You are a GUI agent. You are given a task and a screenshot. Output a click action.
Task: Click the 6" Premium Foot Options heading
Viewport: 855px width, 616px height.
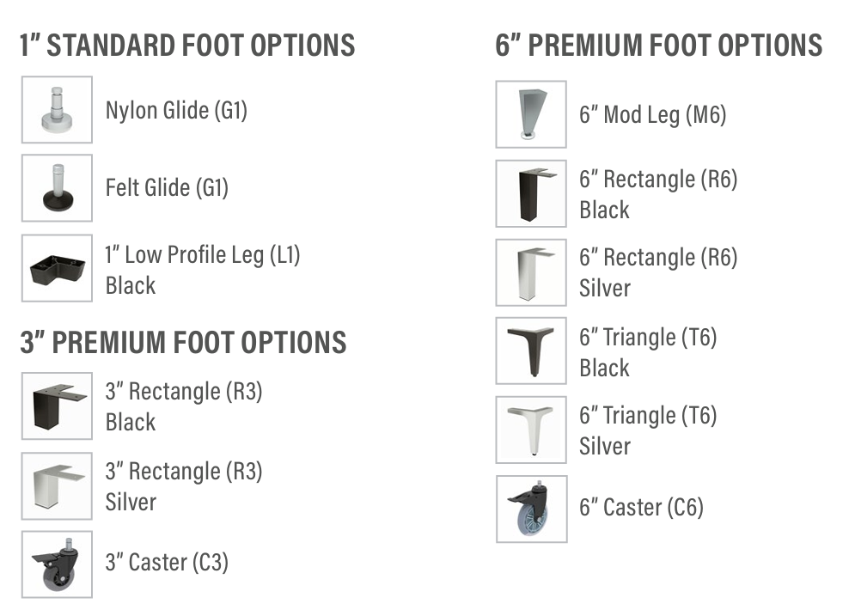pyautogui.click(x=659, y=46)
